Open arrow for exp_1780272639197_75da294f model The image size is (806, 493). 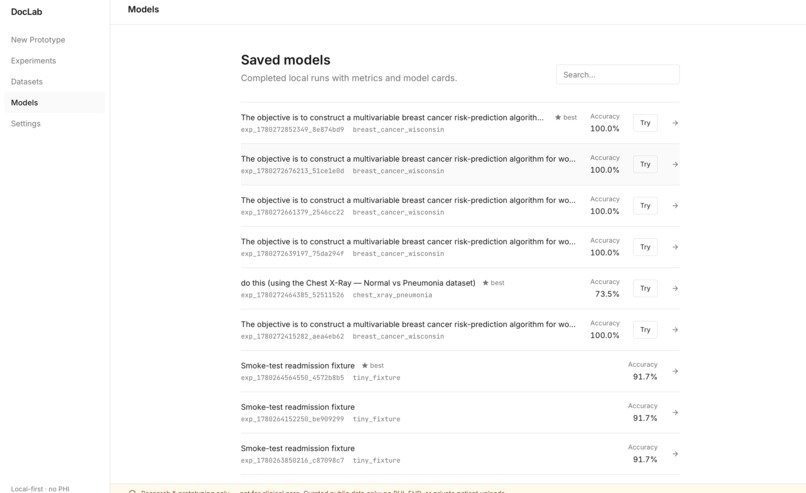(675, 247)
